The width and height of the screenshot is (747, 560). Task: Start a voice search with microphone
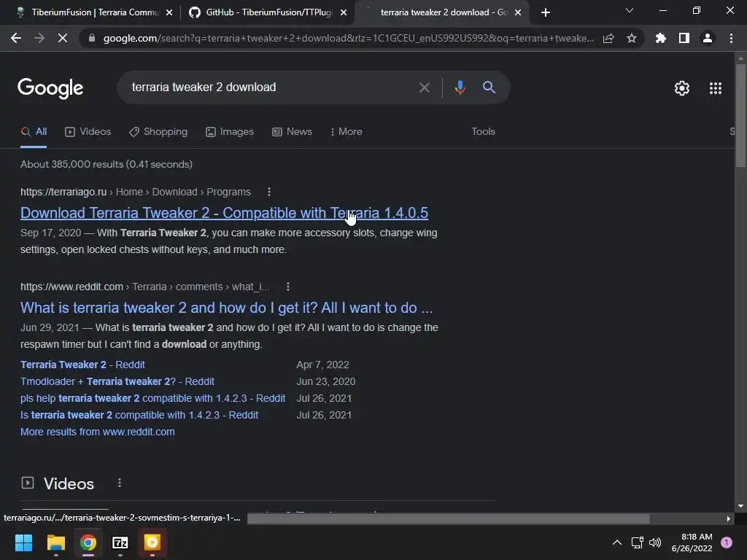click(x=460, y=87)
